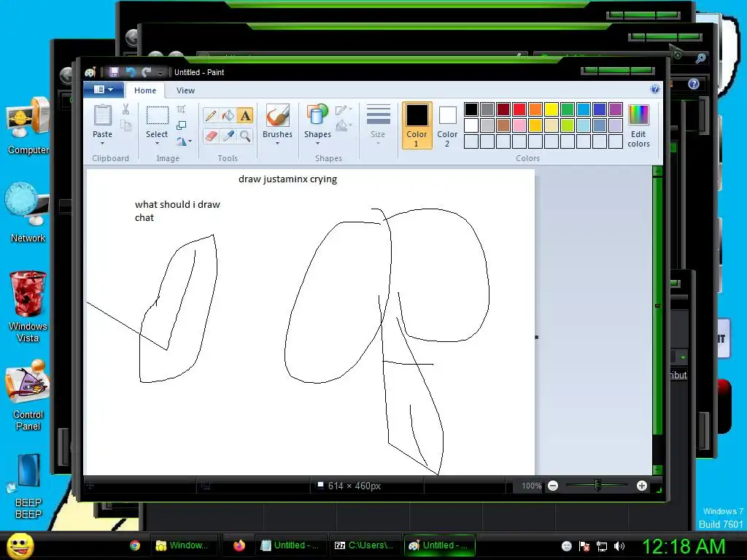Click the Copy icon in Clipboard group
747x560 pixels.
click(125, 125)
